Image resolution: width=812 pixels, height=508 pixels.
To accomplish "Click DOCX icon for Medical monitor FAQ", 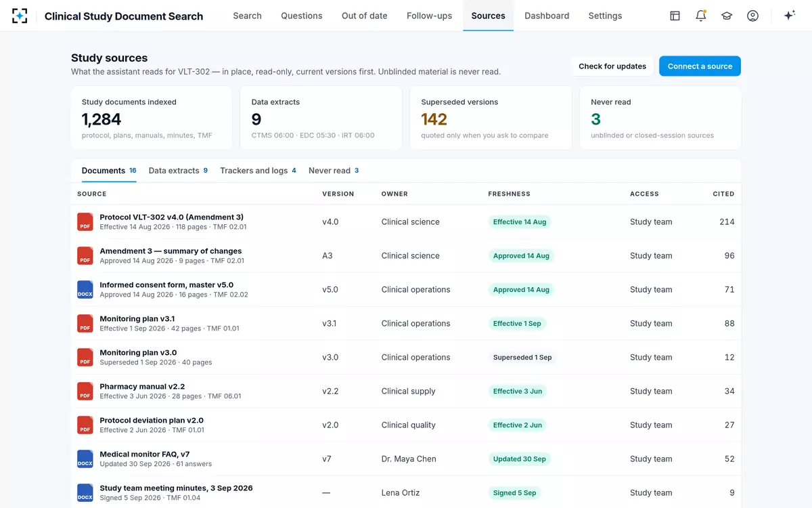I will coord(85,459).
